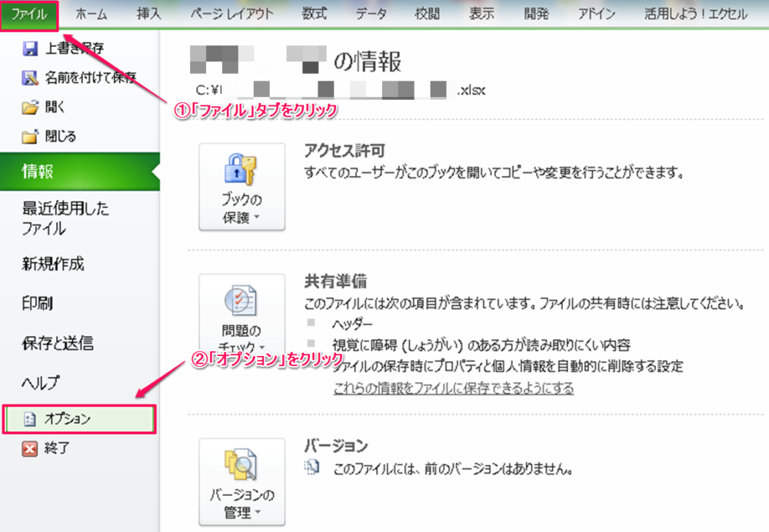
Task: Open the ファイル tab
Action: (x=29, y=14)
